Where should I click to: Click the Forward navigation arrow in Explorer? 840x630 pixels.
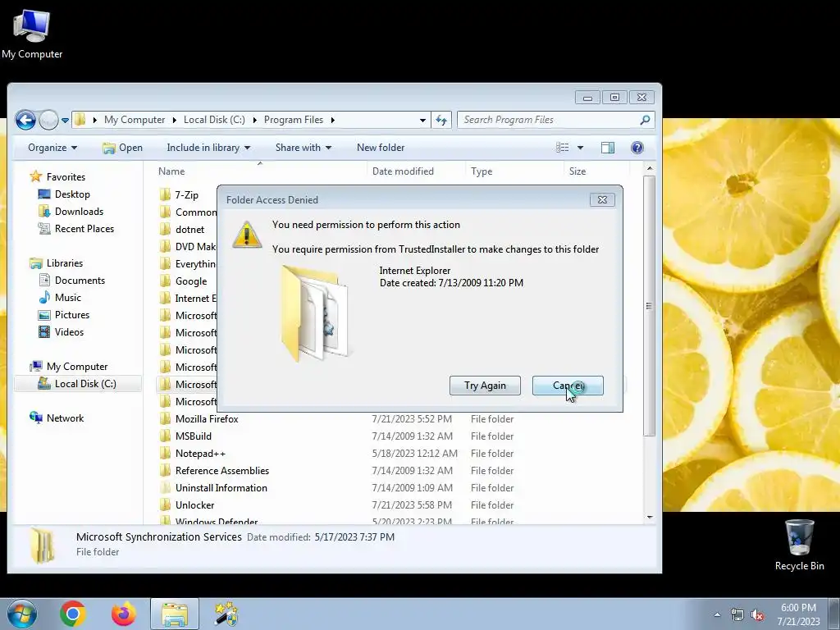tap(48, 120)
